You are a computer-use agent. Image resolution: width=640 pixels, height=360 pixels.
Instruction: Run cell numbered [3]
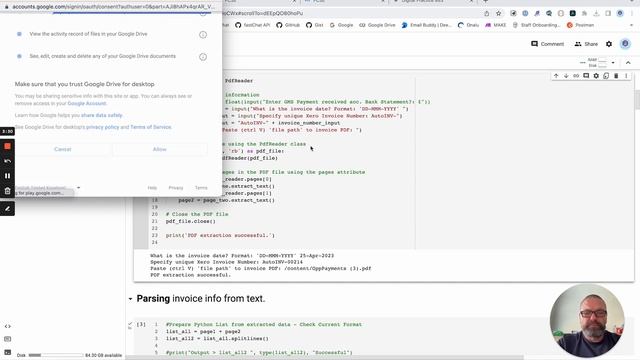click(141, 324)
